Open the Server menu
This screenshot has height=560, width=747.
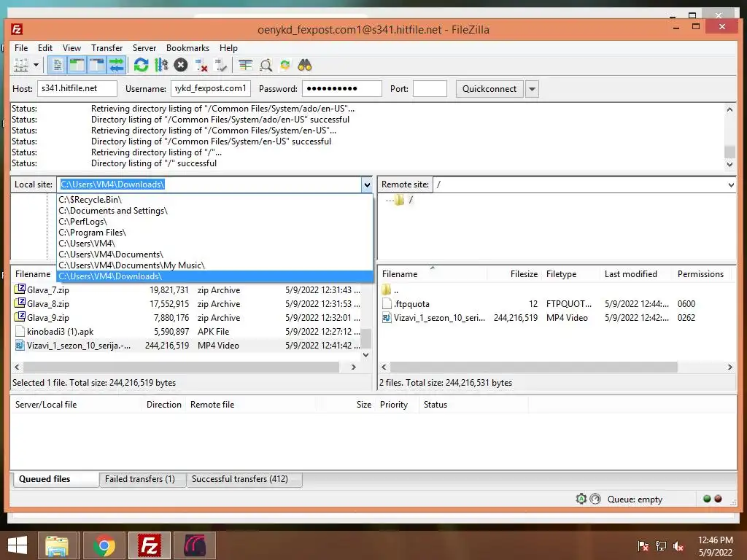pyautogui.click(x=144, y=48)
